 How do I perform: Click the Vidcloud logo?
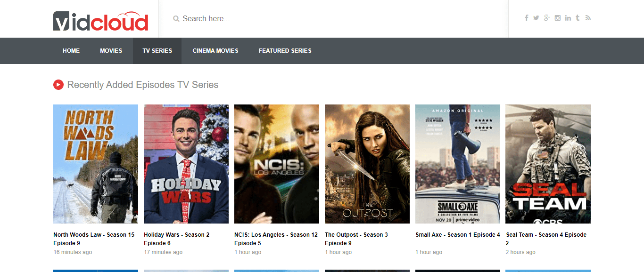(x=101, y=21)
